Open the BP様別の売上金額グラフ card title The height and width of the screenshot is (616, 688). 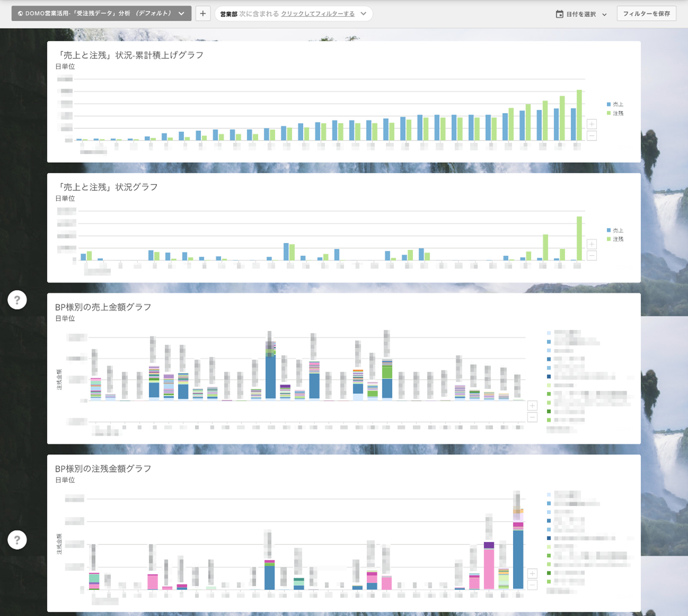pos(103,307)
